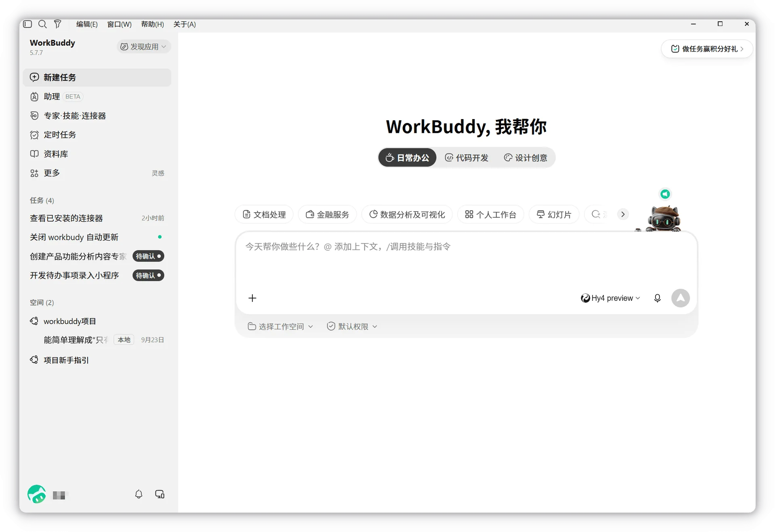Image resolution: width=775 pixels, height=532 pixels.
Task: Expand the 发现应用 dropdown
Action: click(x=144, y=46)
